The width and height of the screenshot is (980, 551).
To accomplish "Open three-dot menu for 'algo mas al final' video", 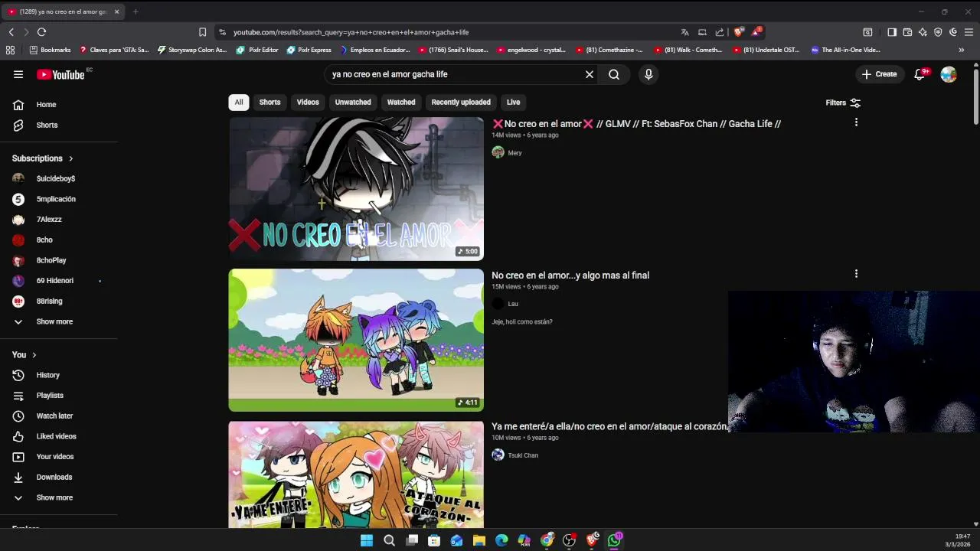I will (856, 273).
